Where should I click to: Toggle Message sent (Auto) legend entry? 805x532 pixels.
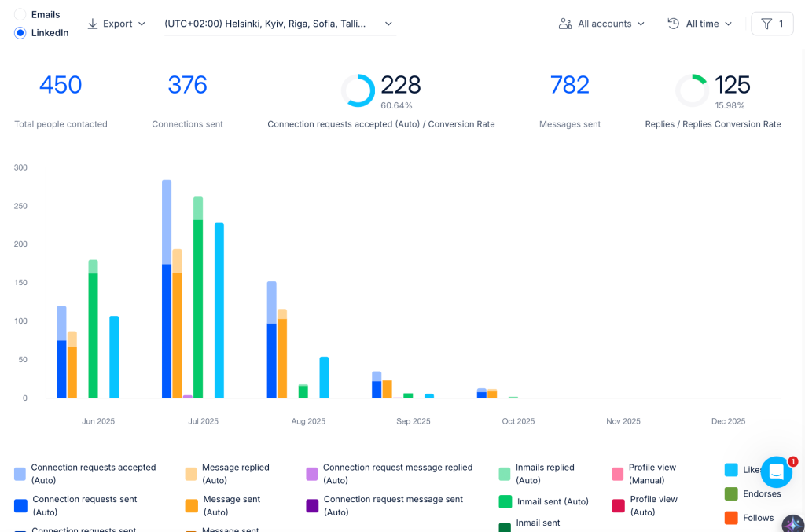pos(222,505)
